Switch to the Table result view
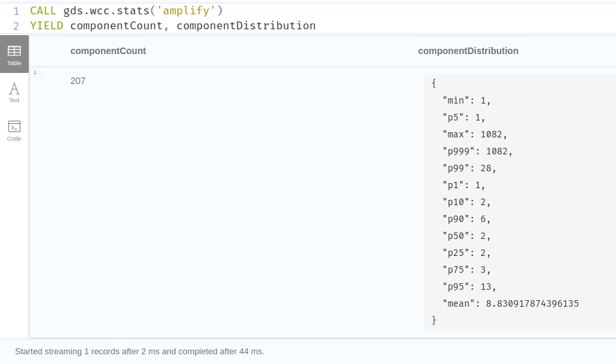 (x=14, y=54)
